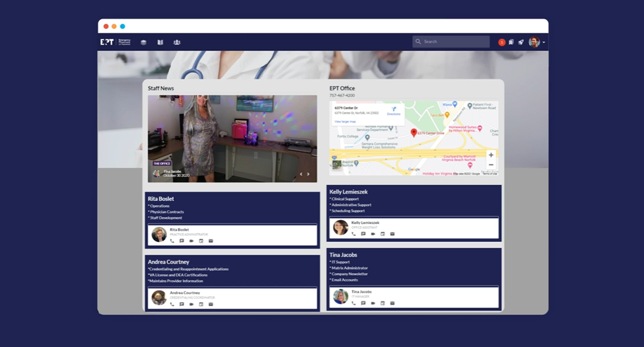The width and height of the screenshot is (644, 347).
Task: Open the book icon in top navbar
Action: [160, 42]
